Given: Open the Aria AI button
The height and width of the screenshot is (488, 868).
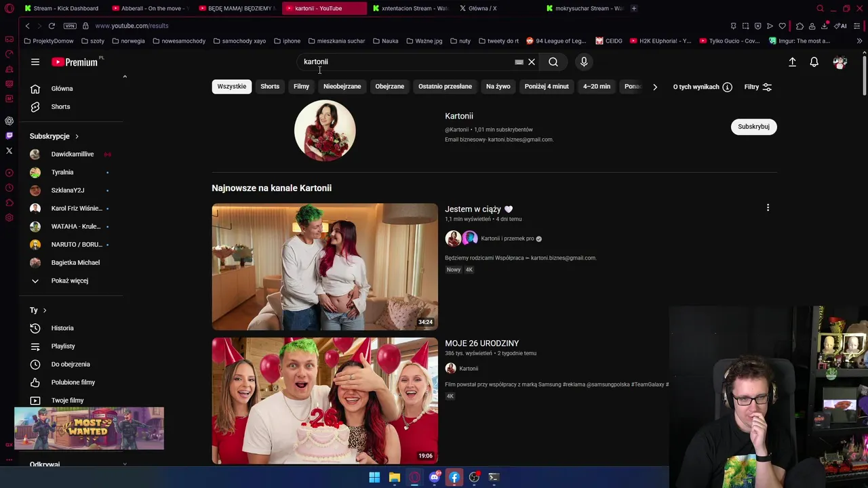Looking at the screenshot, I should point(841,26).
